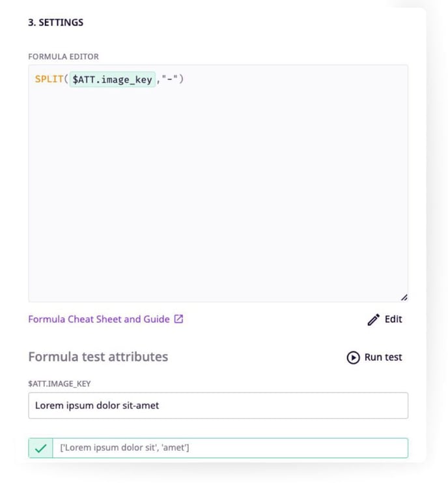Click the closing parenthesis of the formula

(x=182, y=80)
